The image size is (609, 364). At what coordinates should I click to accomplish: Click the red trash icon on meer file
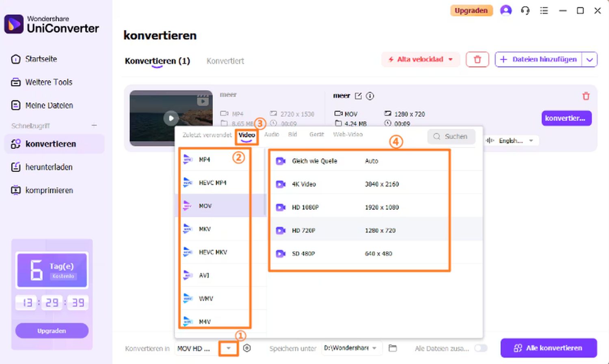point(586,96)
